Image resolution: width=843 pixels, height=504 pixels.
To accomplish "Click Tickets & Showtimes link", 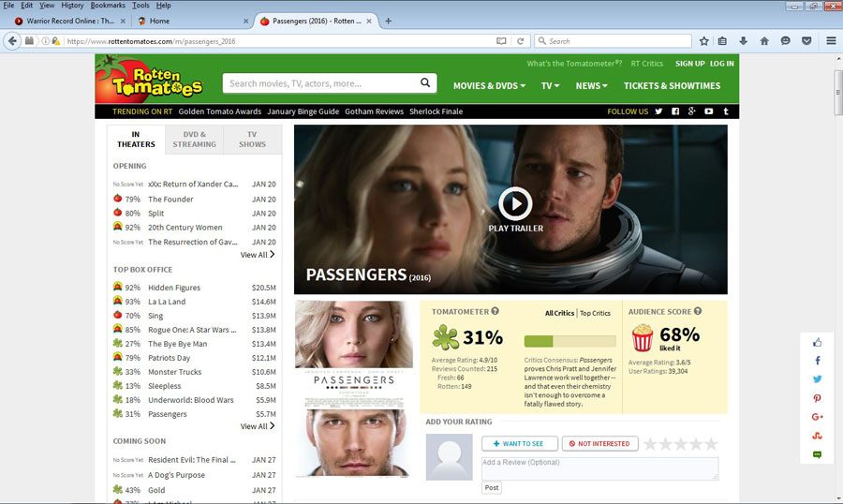I will tap(672, 85).
